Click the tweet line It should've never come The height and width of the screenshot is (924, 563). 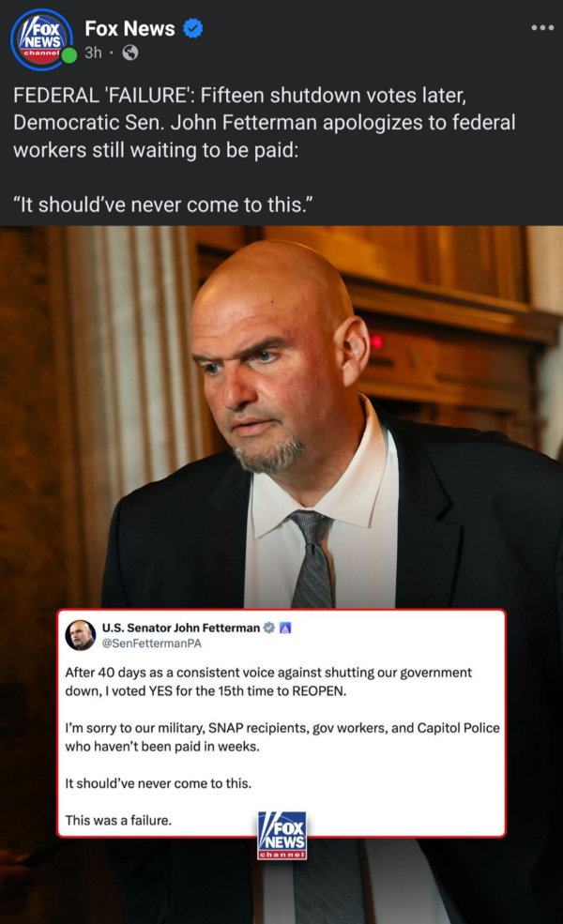pyautogui.click(x=158, y=783)
